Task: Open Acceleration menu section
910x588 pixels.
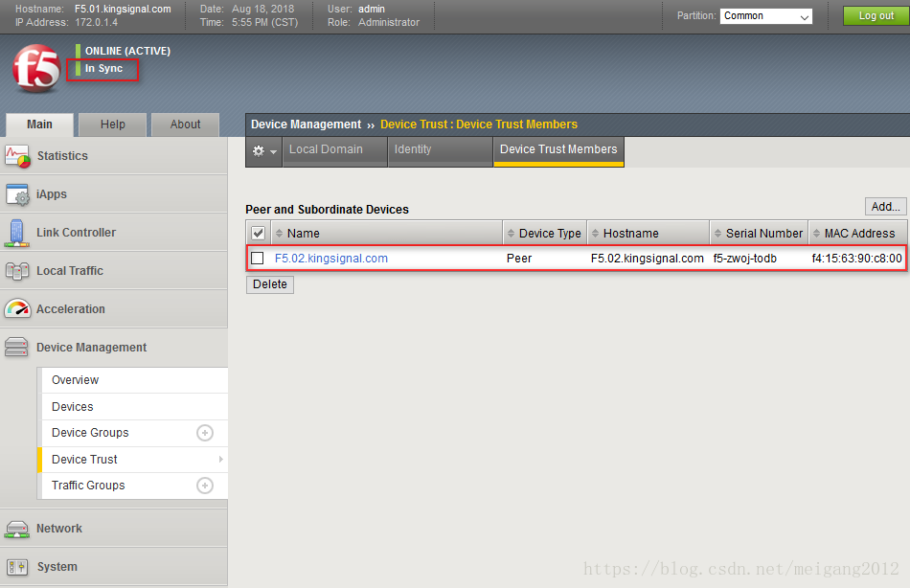Action: [114, 309]
